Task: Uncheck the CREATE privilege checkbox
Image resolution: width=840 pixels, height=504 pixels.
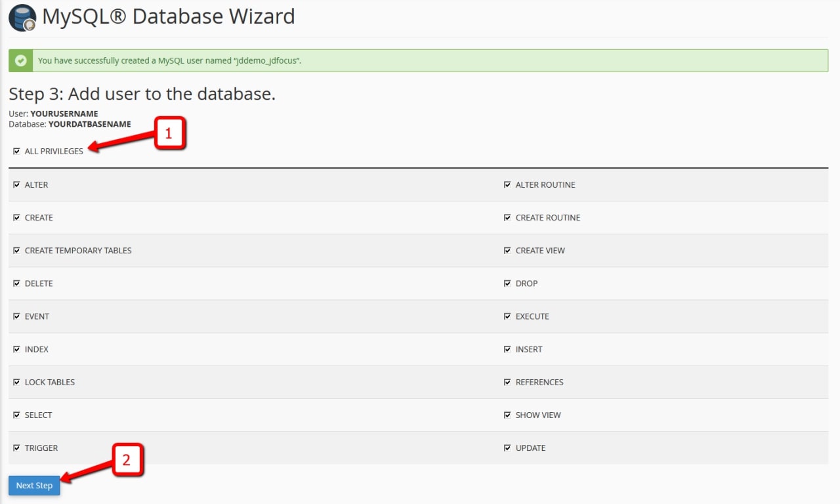Action: [17, 217]
